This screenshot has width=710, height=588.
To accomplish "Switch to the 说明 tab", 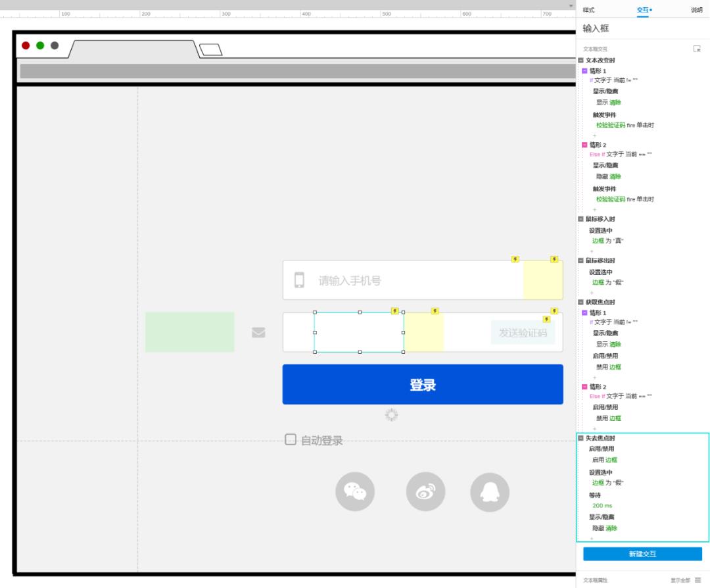I will pyautogui.click(x=696, y=10).
